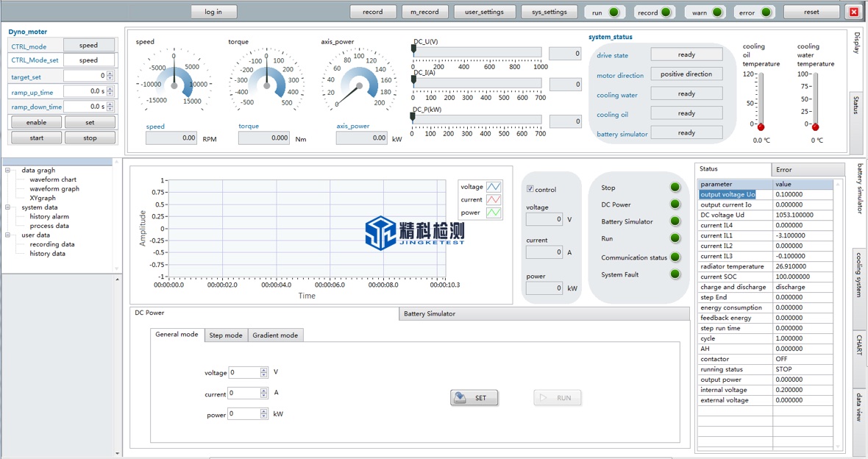Click the voltage legend waveform icon
Viewport: 868px width, 459px height.
(x=493, y=187)
